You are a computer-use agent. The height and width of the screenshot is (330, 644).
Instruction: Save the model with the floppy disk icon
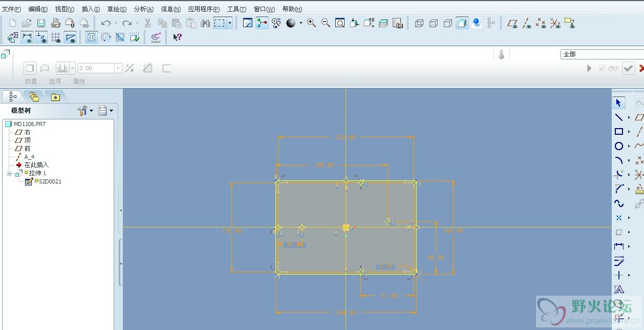coord(41,23)
